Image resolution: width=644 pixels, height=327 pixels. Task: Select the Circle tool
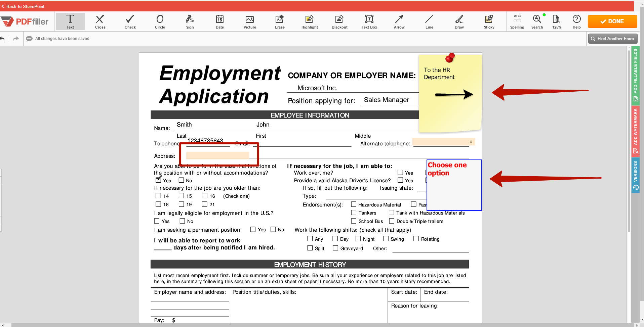(x=160, y=21)
